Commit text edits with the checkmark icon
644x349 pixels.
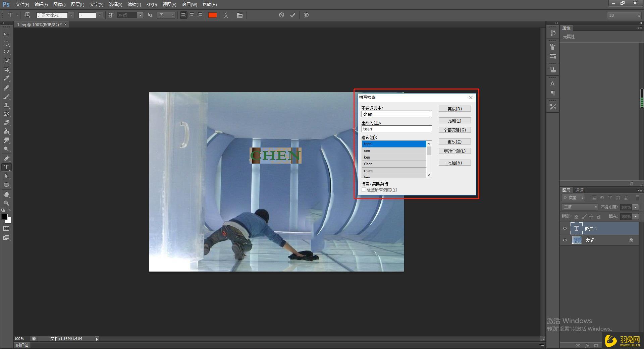tap(292, 15)
